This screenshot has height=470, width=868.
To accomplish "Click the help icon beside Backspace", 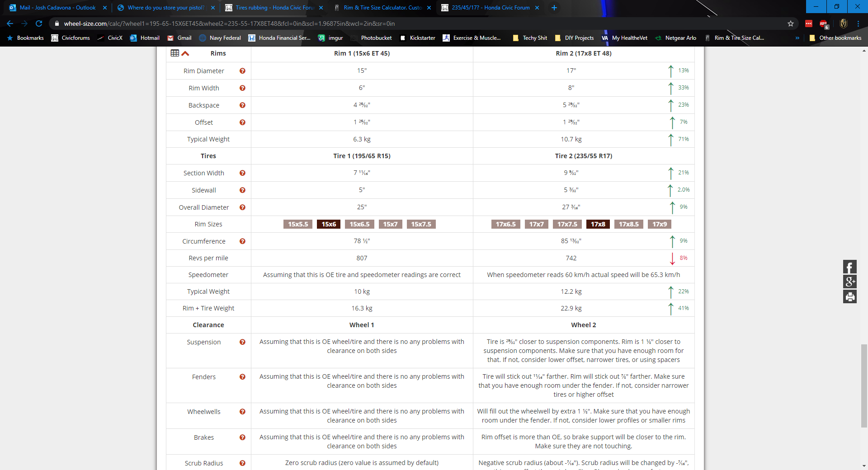I will coord(242,105).
